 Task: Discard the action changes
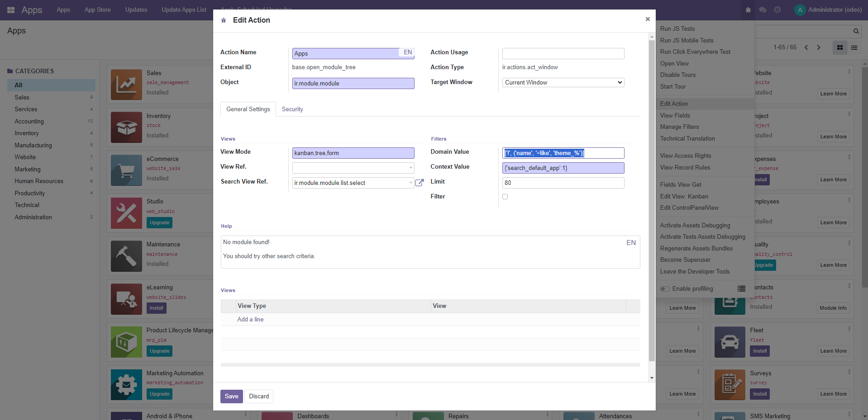point(259,396)
